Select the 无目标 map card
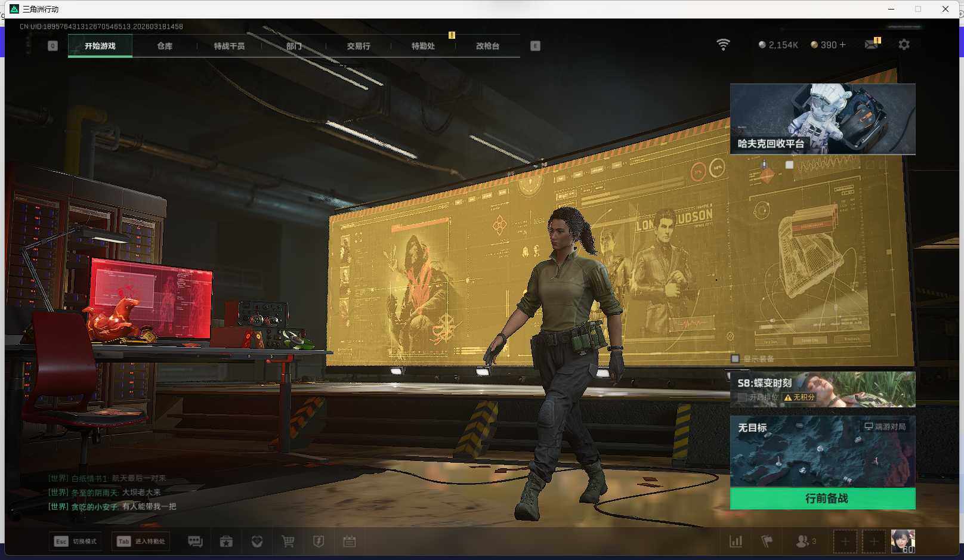Screen dimensions: 964x560 (823, 451)
